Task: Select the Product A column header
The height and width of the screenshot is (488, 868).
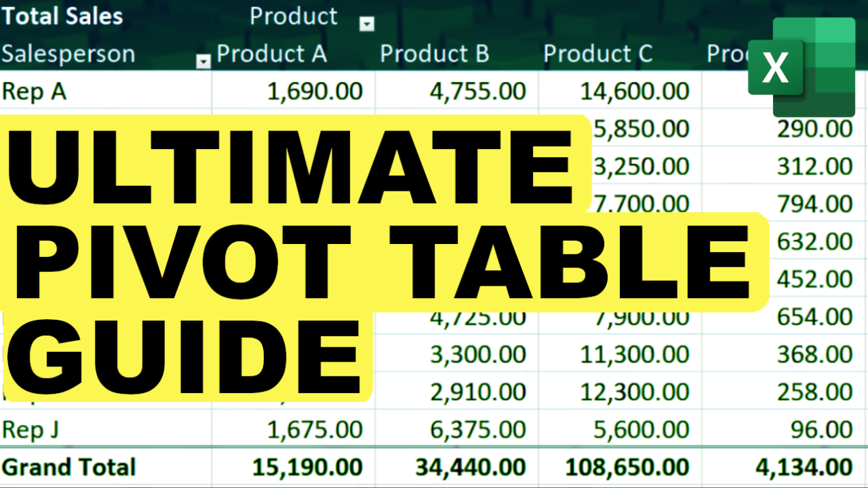Action: pos(271,53)
